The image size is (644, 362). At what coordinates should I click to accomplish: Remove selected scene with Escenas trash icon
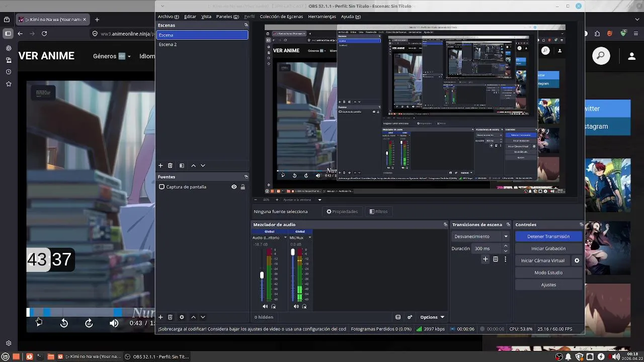click(170, 165)
